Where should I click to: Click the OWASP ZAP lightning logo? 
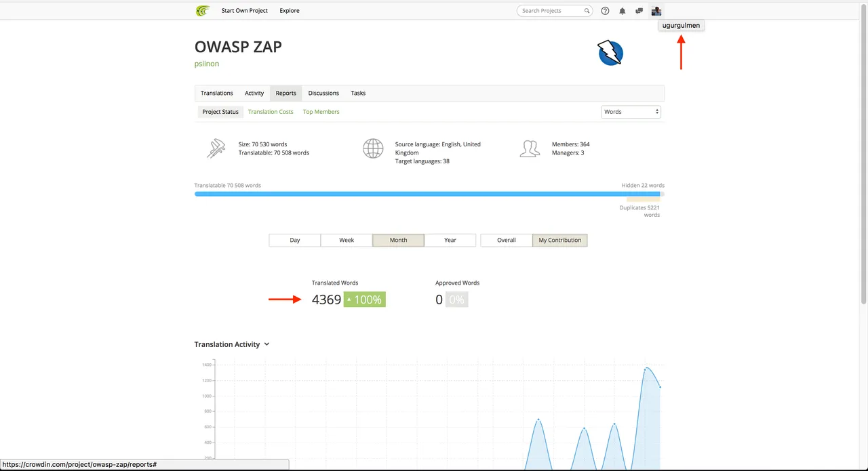610,53
